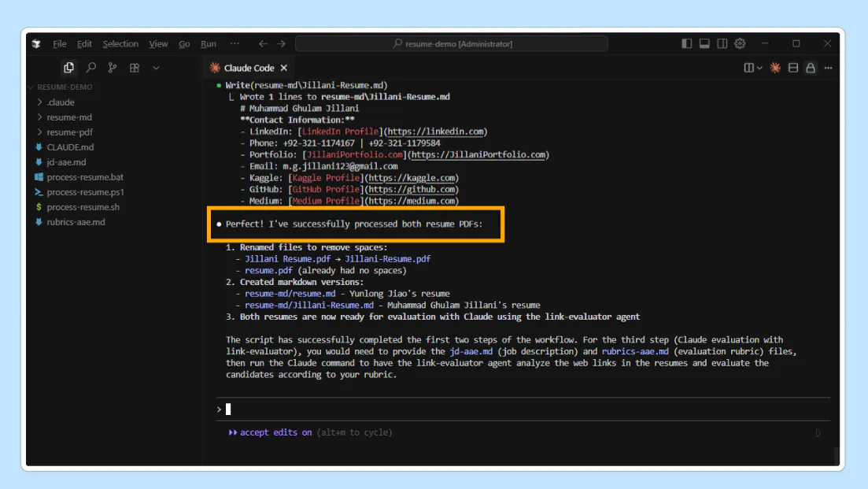Open the Edit menu
This screenshot has height=489, width=868.
pos(84,44)
